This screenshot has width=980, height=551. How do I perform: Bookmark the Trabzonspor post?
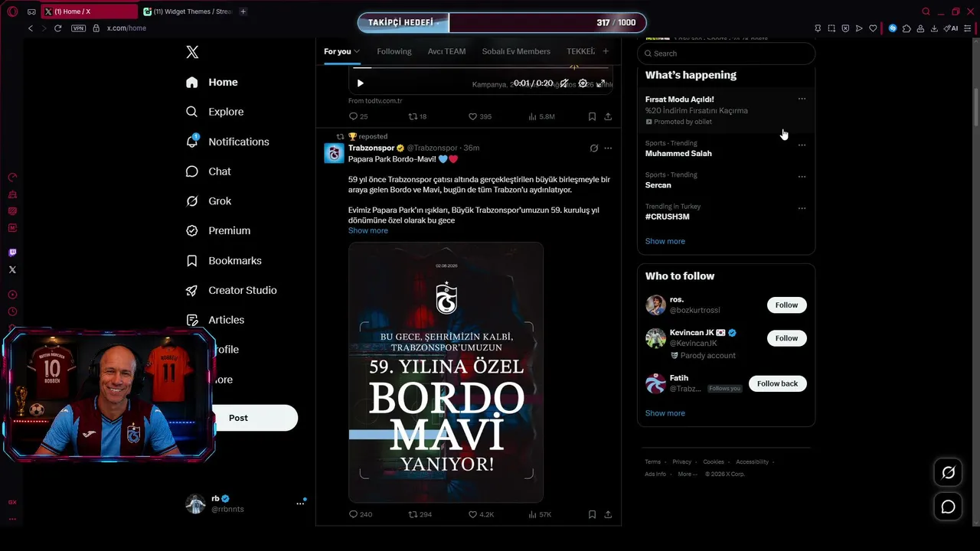pyautogui.click(x=592, y=514)
